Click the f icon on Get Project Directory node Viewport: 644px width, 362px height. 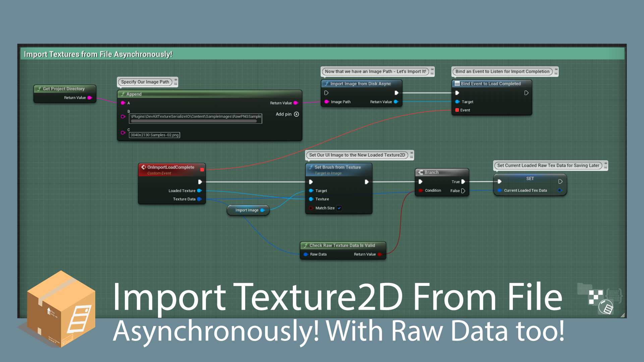39,88
